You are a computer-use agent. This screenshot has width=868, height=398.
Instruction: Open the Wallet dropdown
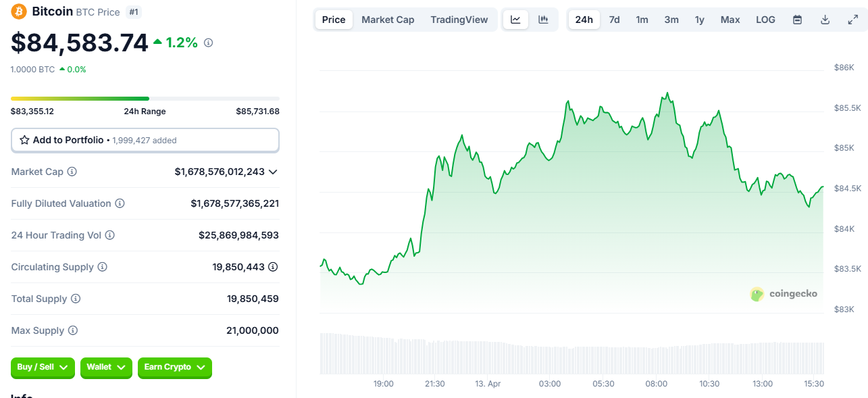pos(106,367)
